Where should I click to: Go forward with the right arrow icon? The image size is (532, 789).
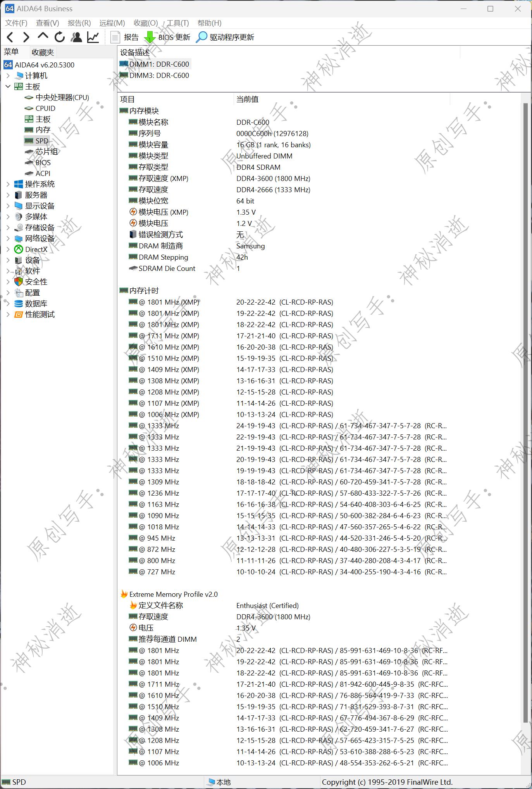coord(26,37)
